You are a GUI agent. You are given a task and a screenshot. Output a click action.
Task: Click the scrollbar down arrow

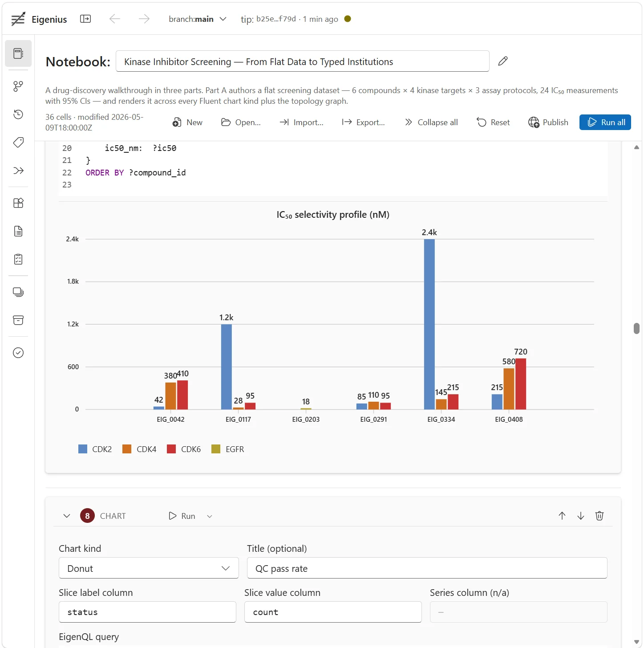coord(636,642)
